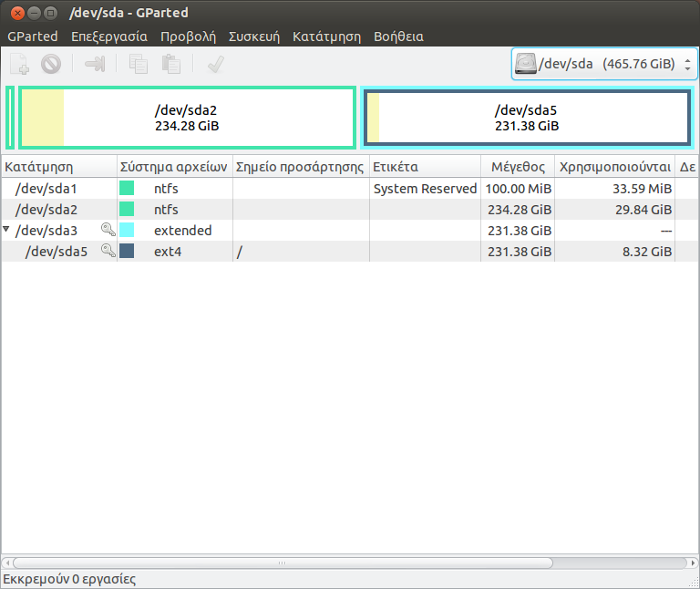Open the Προβολή menu
The image size is (700, 589).
188,36
